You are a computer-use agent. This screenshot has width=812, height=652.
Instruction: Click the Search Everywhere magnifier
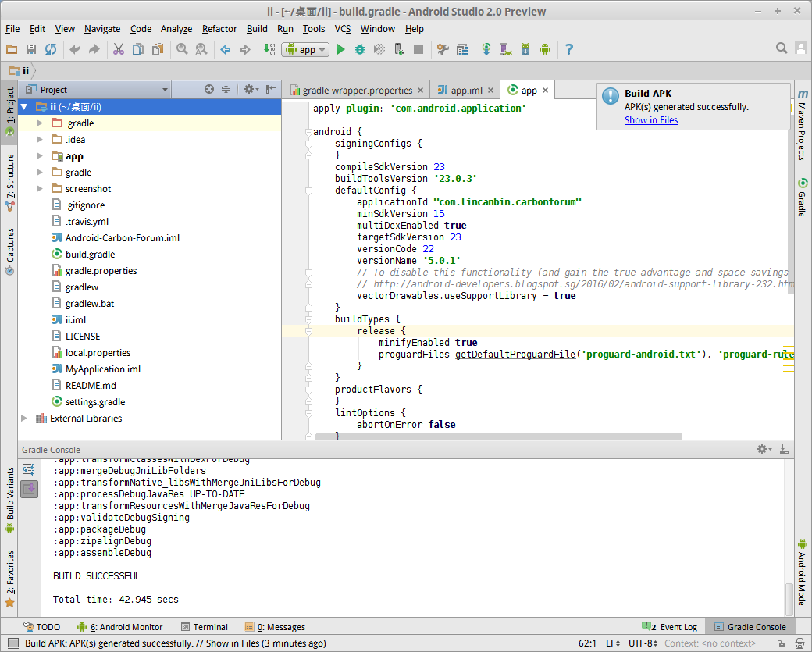tap(782, 48)
